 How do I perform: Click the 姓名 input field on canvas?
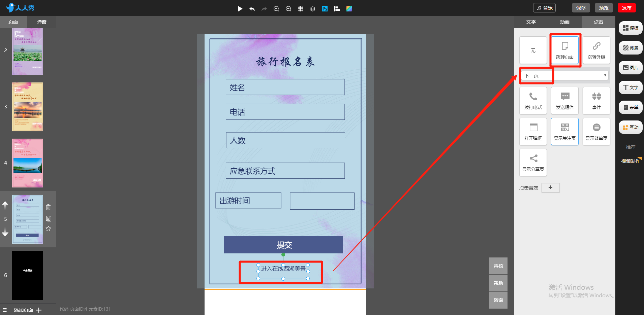[285, 87]
